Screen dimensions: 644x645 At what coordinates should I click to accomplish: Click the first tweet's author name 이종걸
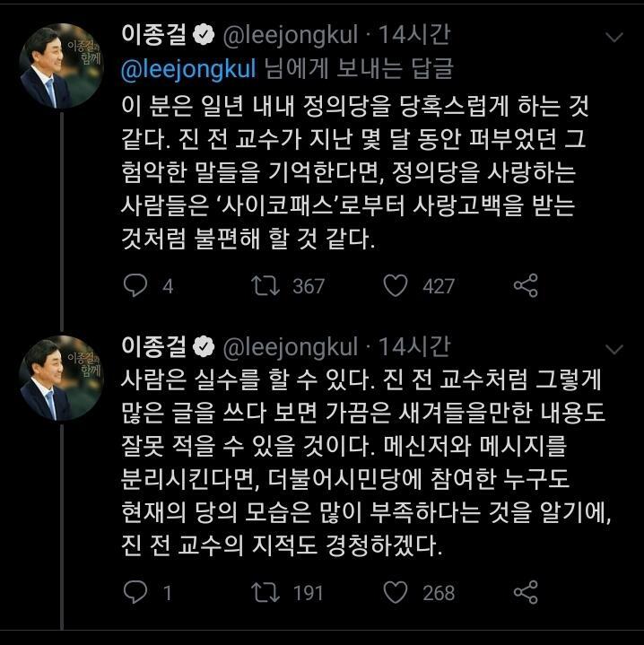(x=153, y=36)
